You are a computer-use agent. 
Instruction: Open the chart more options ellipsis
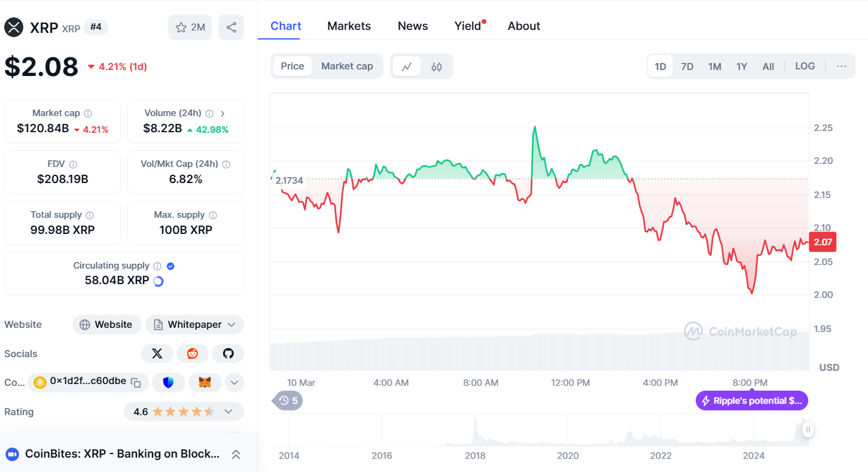tap(842, 66)
